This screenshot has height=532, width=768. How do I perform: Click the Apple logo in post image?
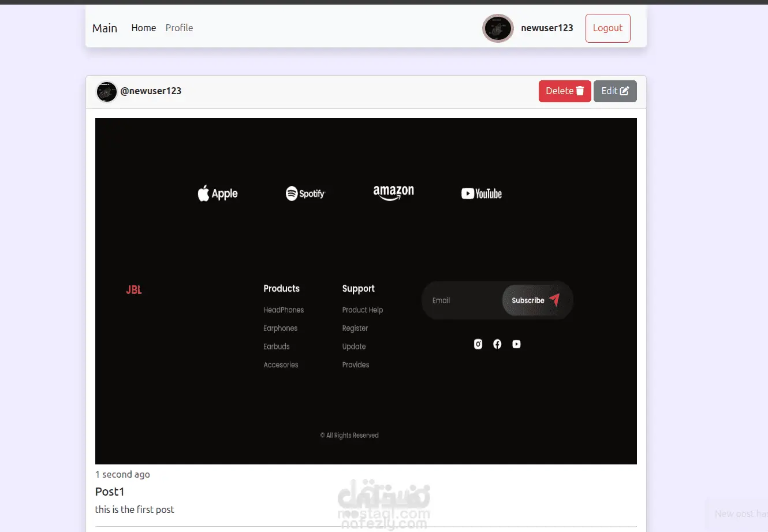click(x=218, y=194)
